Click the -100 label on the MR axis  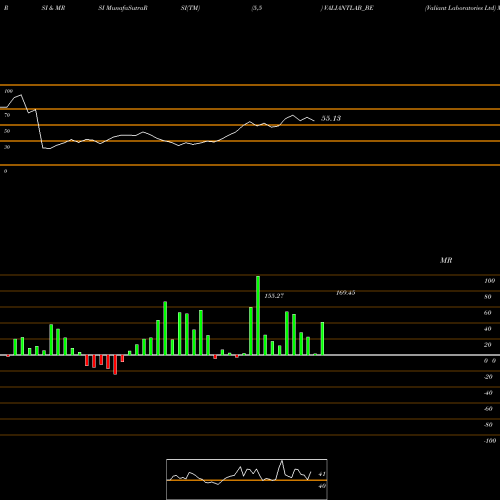coord(490,441)
